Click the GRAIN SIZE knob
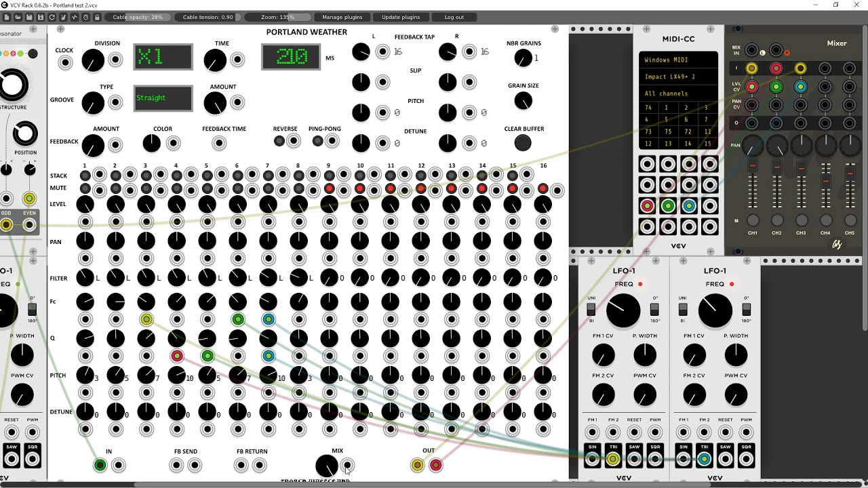The width and height of the screenshot is (868, 488). [x=523, y=102]
